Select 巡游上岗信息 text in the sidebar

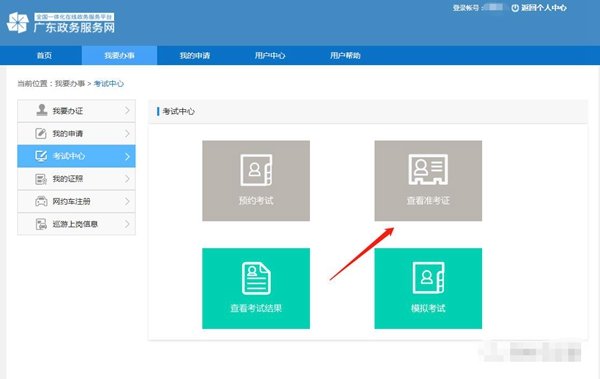(75, 224)
